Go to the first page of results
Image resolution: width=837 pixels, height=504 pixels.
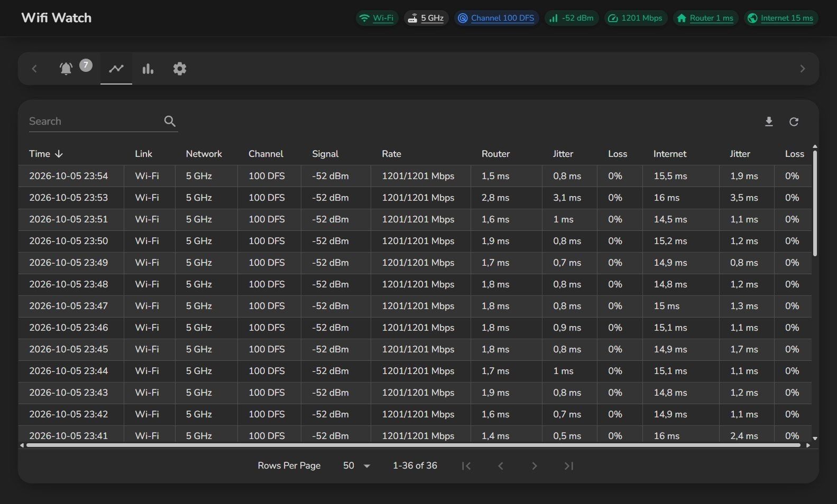(466, 465)
